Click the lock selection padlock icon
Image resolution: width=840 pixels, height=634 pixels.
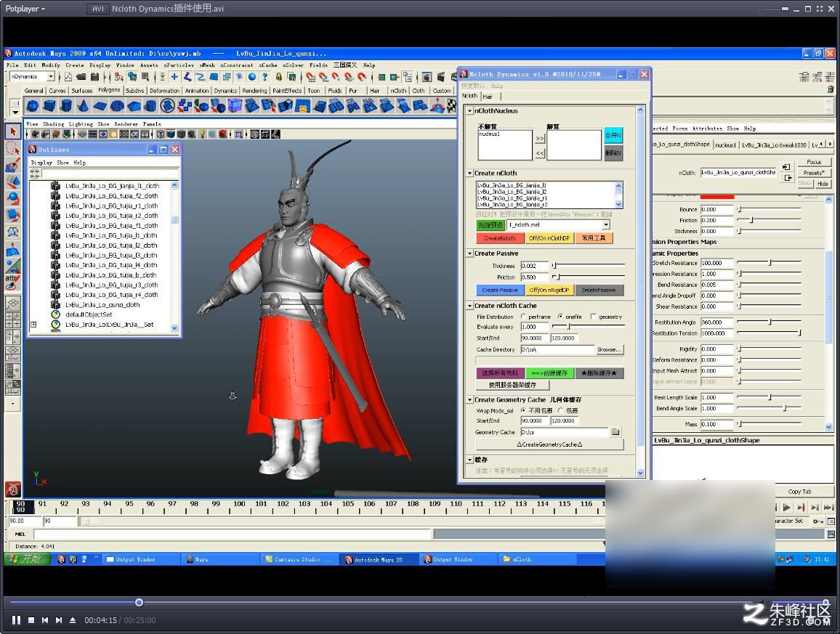pyautogui.click(x=278, y=77)
